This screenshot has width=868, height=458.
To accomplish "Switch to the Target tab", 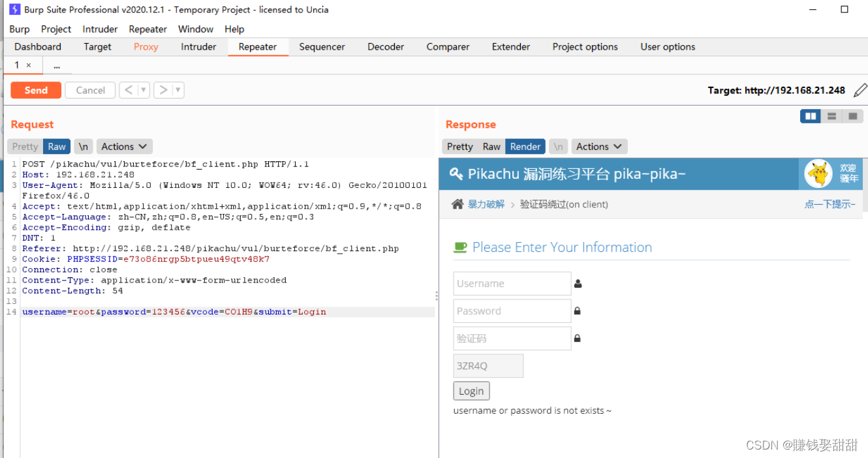I will (x=98, y=47).
